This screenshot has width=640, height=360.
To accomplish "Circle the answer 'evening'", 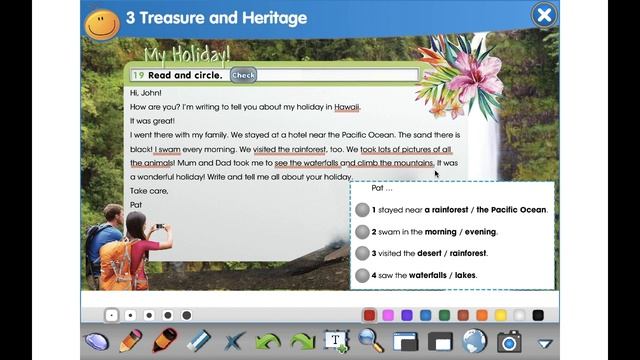I will pos(480,232).
